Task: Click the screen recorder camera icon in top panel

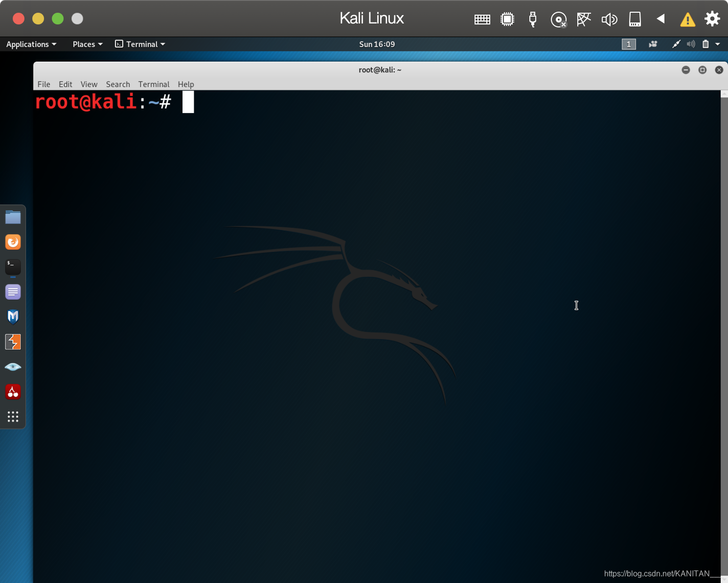Action: coord(653,44)
